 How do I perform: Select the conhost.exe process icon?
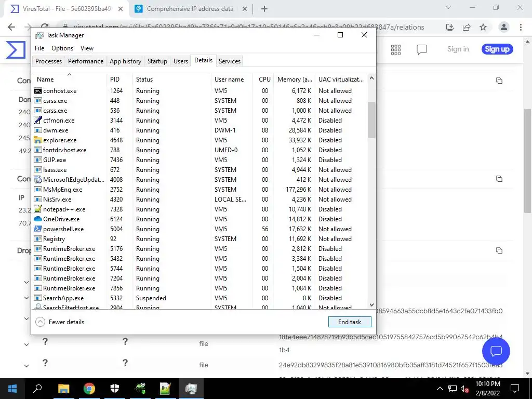pyautogui.click(x=38, y=91)
